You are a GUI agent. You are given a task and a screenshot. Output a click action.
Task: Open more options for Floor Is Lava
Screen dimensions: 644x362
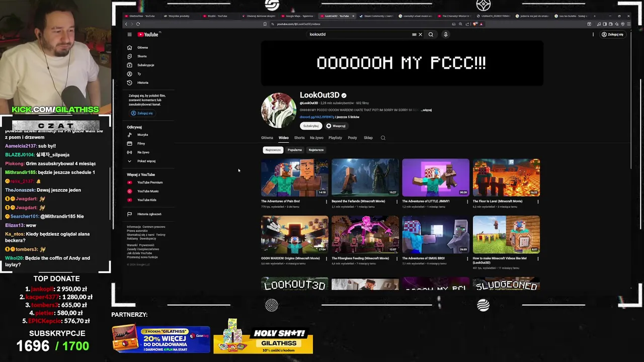coord(538,202)
